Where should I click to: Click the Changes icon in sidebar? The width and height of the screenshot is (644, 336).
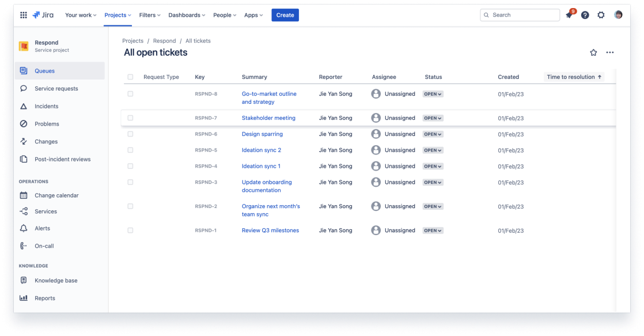click(x=24, y=141)
